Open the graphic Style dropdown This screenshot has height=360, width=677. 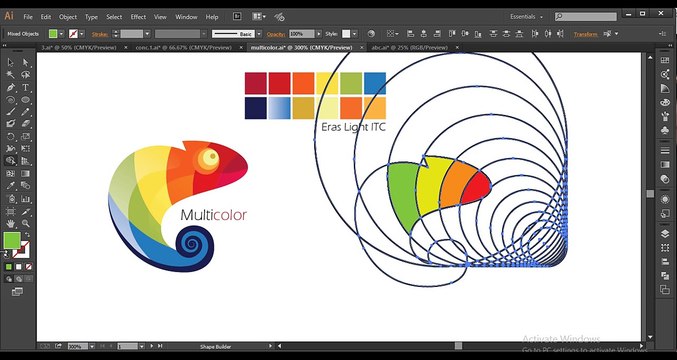[354, 34]
